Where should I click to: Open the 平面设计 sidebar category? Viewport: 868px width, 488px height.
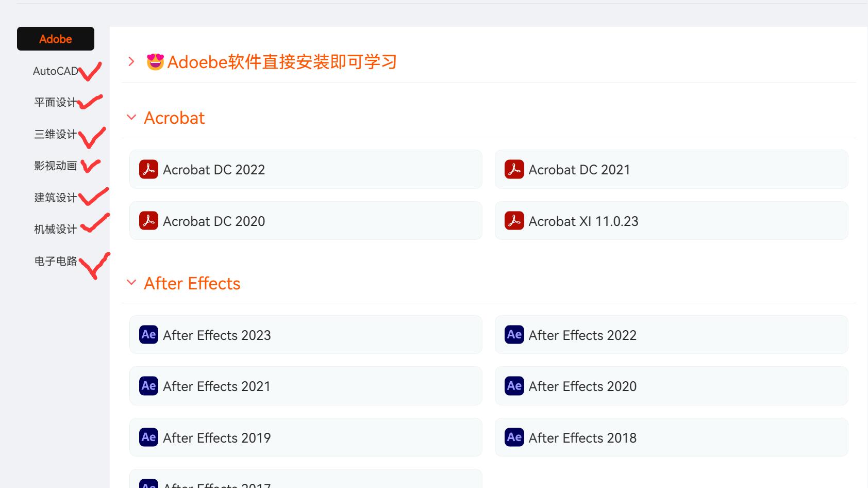[x=56, y=103]
